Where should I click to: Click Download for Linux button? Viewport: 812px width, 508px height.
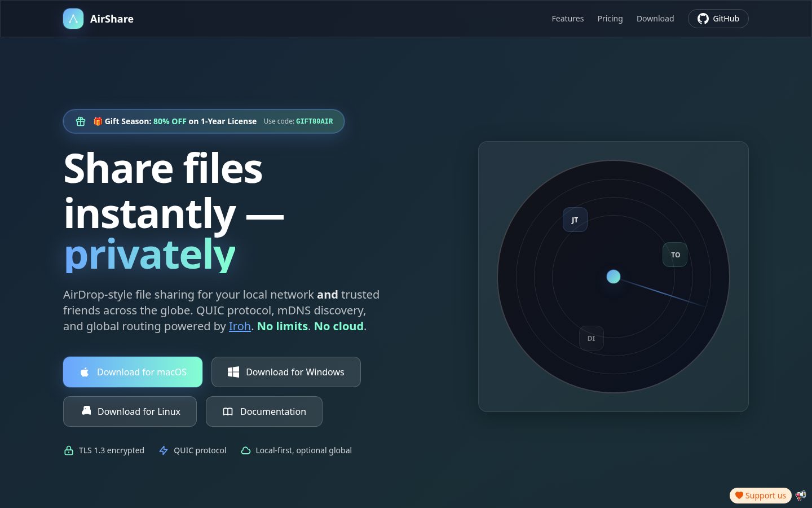tap(130, 411)
